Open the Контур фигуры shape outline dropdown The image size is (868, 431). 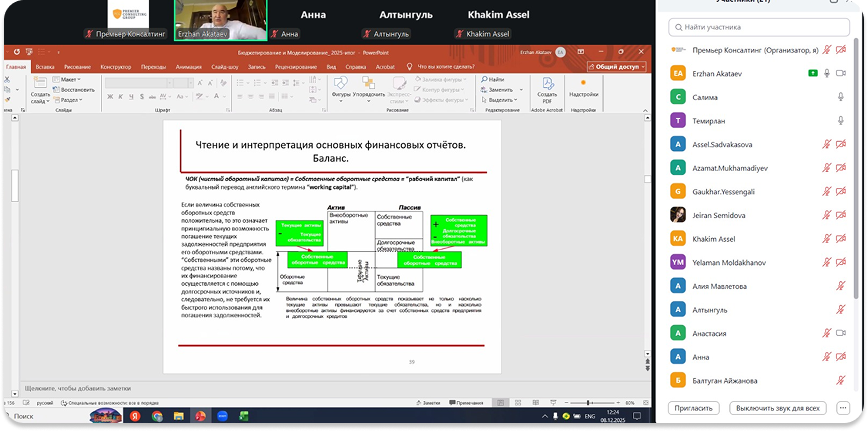click(x=440, y=90)
